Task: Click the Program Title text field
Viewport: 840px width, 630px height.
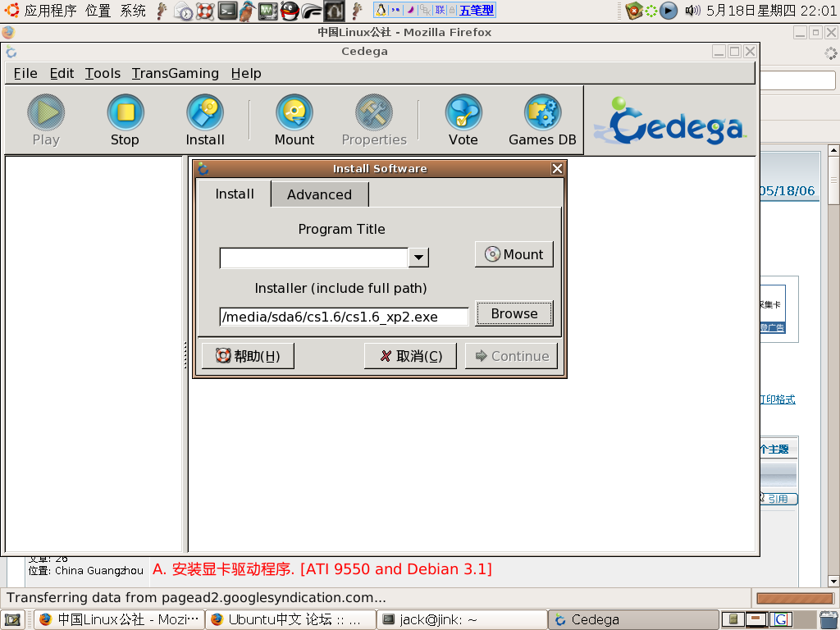Action: tap(314, 258)
